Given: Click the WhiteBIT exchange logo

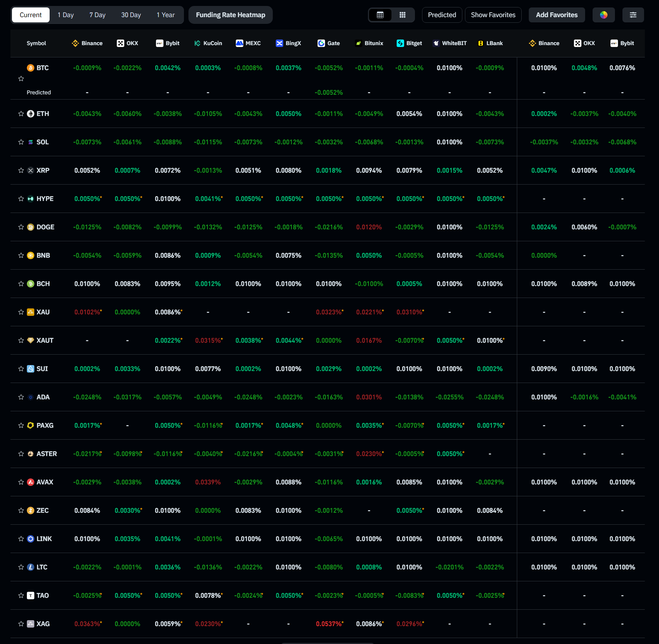Looking at the screenshot, I should click(x=436, y=43).
